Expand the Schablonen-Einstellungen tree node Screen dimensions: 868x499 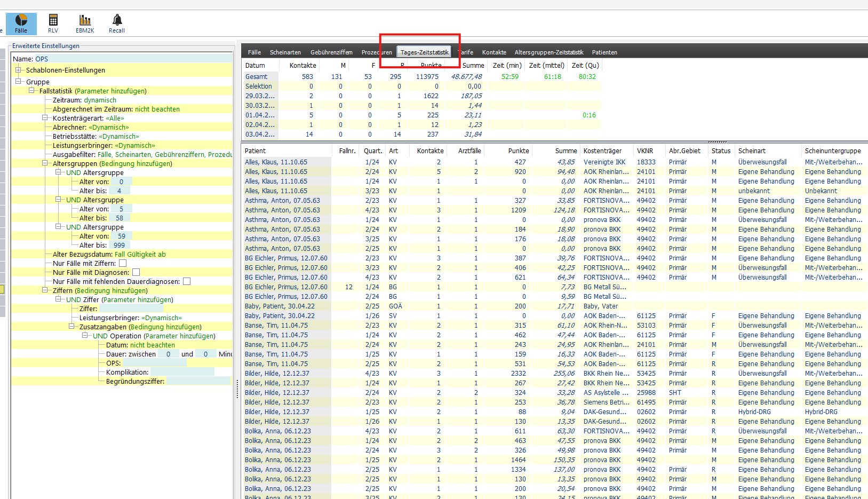coord(18,70)
